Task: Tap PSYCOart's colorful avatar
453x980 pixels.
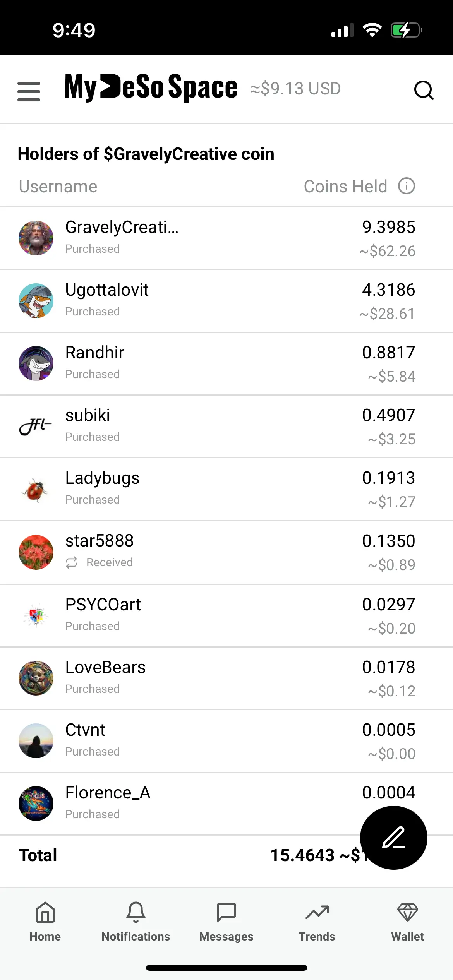Action: click(36, 615)
